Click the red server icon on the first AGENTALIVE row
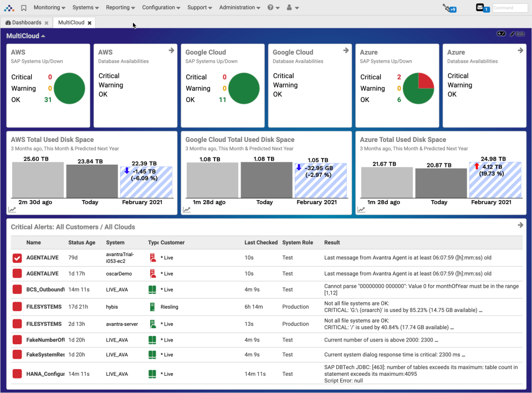The height and width of the screenshot is (393, 532). (x=151, y=256)
